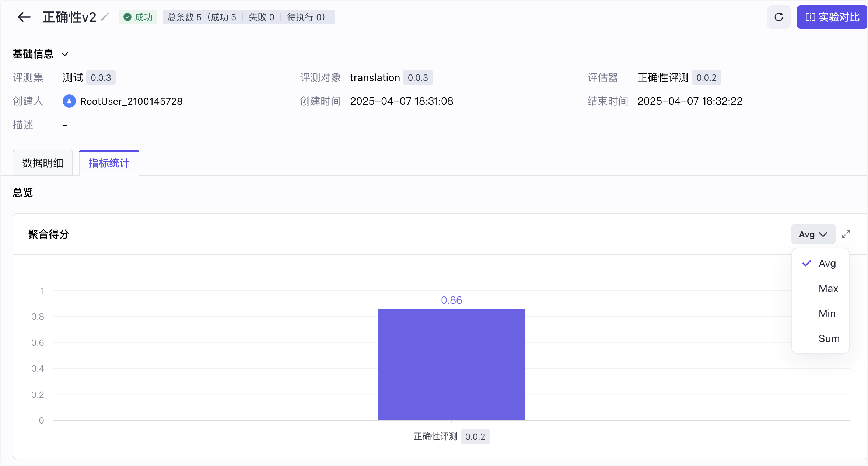Open the Avg aggregation dropdown
868x466 pixels.
pyautogui.click(x=813, y=234)
